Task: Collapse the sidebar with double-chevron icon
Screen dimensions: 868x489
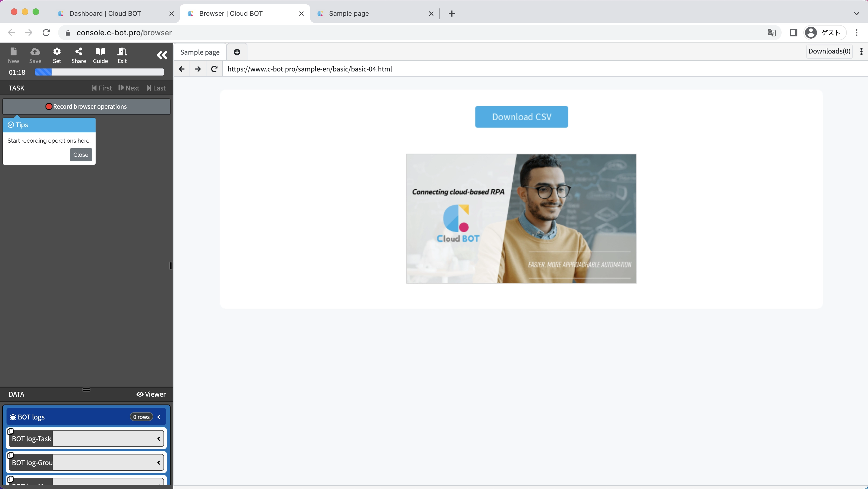Action: pyautogui.click(x=162, y=55)
